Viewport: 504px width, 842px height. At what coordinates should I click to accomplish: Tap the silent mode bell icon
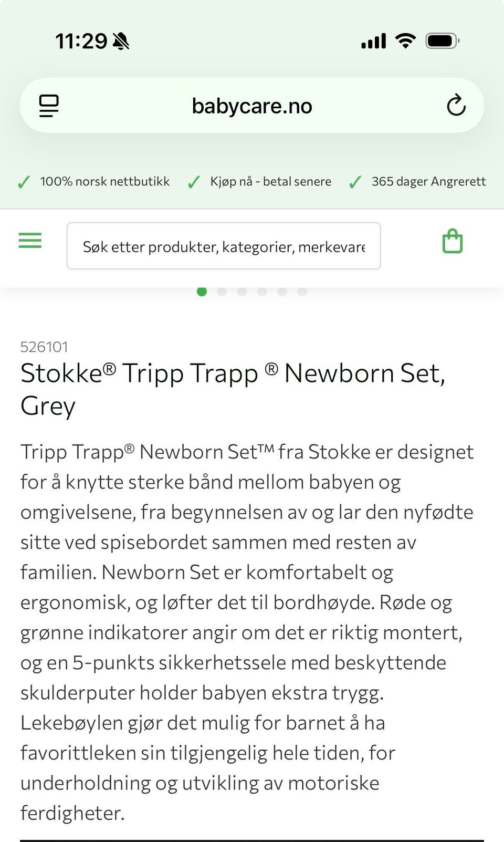coord(121,41)
